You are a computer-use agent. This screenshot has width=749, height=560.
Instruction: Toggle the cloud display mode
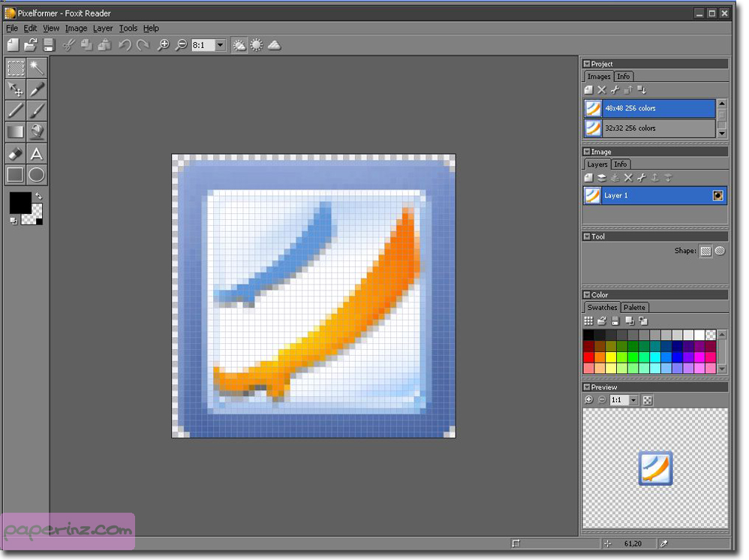pos(274,45)
